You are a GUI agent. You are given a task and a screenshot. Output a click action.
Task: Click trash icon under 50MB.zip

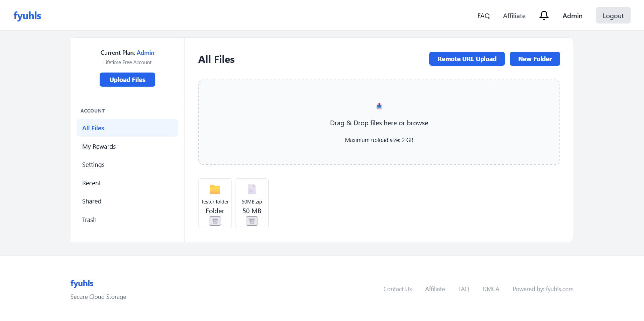[x=252, y=221]
